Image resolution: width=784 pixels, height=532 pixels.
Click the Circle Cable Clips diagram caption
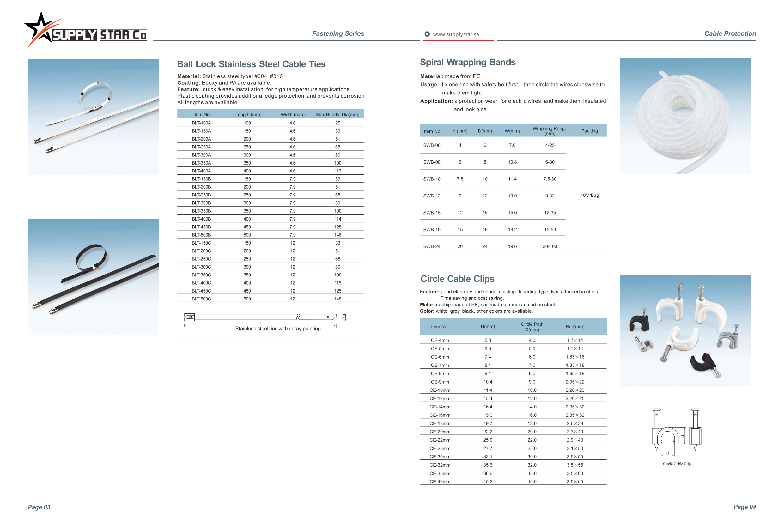click(678, 464)
